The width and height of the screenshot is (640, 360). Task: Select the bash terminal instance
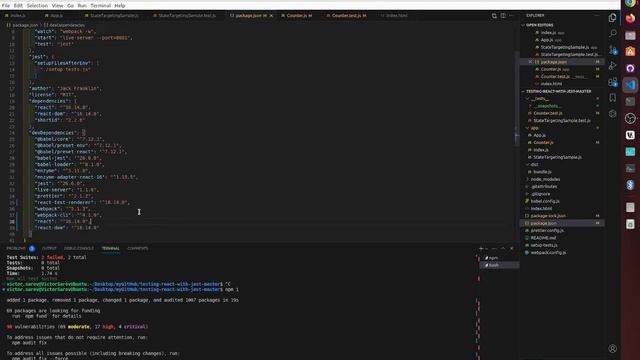(499, 265)
